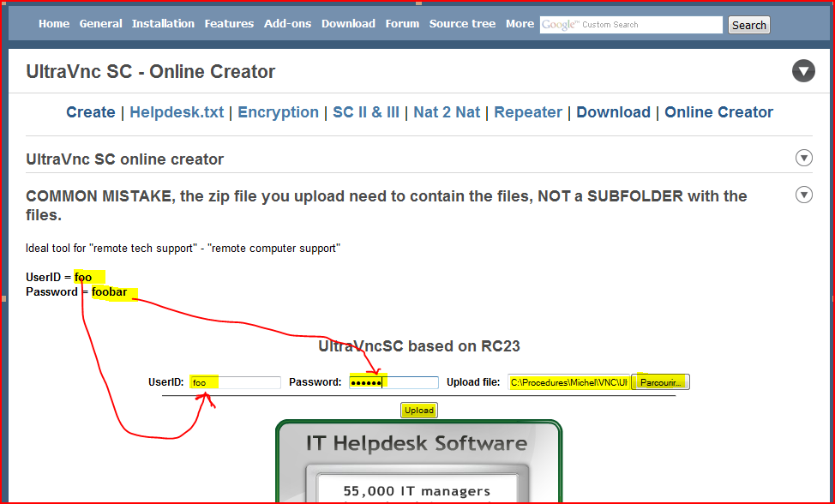Image resolution: width=835 pixels, height=504 pixels.
Task: Open the Helpdesk.txt link
Action: click(177, 112)
